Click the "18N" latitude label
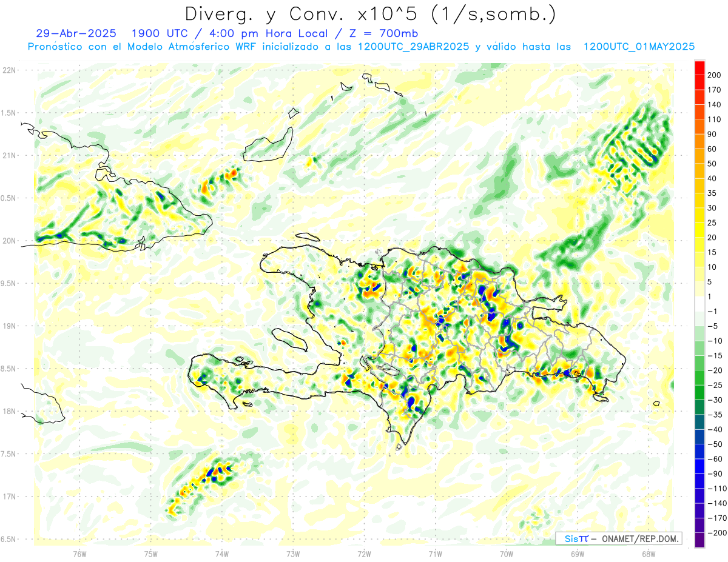This screenshot has height=562, width=728. pyautogui.click(x=8, y=411)
